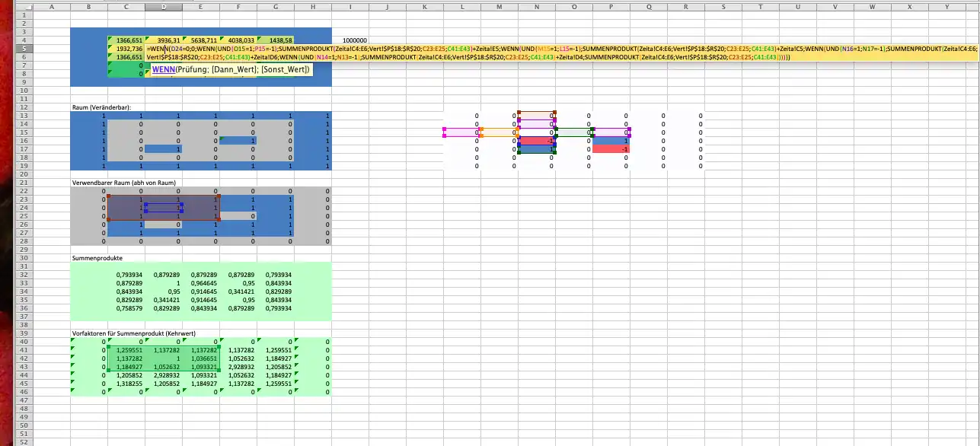980x446 pixels.
Task: Click cell G4 with value 1438,58
Action: click(x=276, y=40)
